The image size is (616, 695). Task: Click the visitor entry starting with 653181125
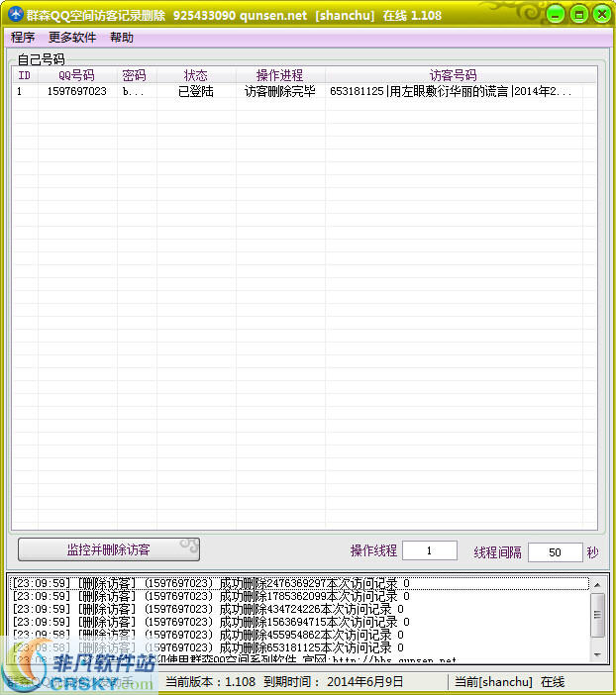[x=451, y=91]
